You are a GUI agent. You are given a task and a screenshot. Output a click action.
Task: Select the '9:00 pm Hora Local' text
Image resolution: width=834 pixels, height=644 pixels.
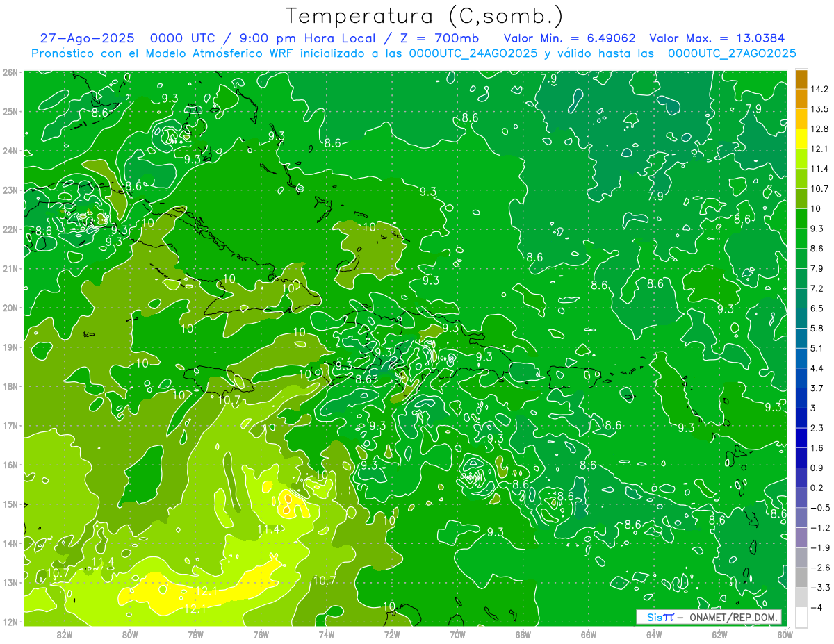pos(309,38)
